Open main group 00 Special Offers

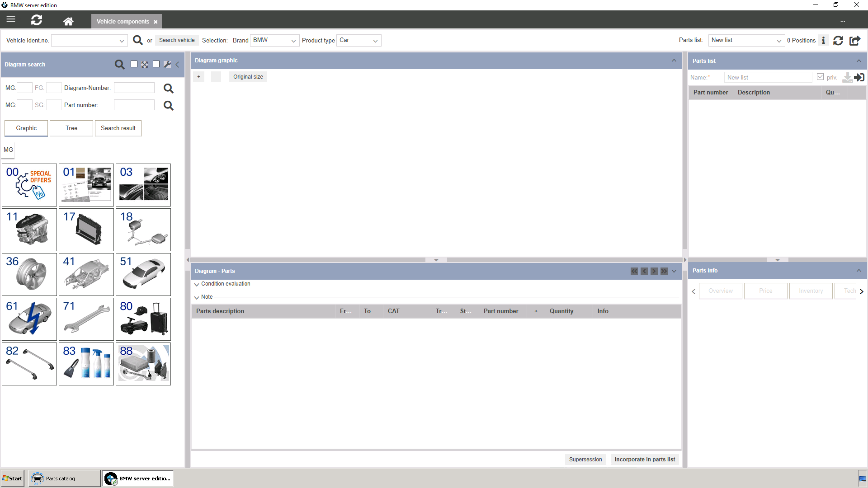pos(29,185)
